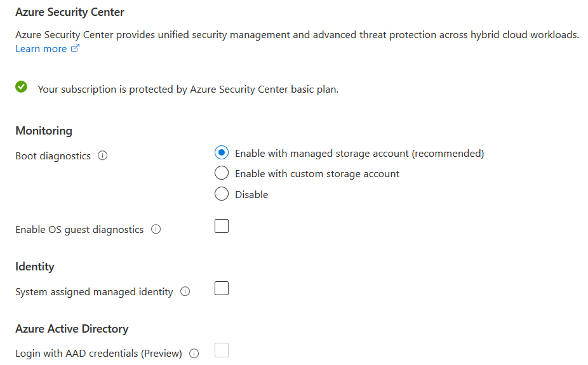Click the subscription protected status message

click(188, 90)
